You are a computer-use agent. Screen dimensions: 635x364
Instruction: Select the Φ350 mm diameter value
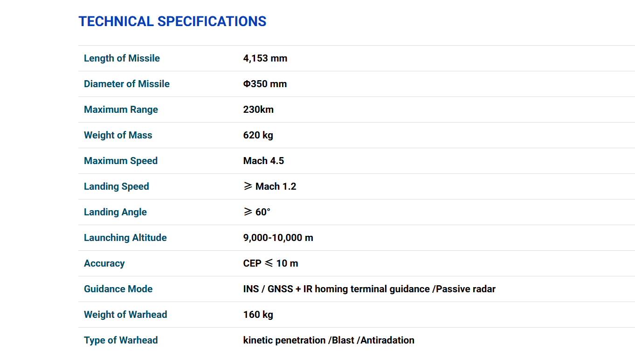click(x=265, y=84)
